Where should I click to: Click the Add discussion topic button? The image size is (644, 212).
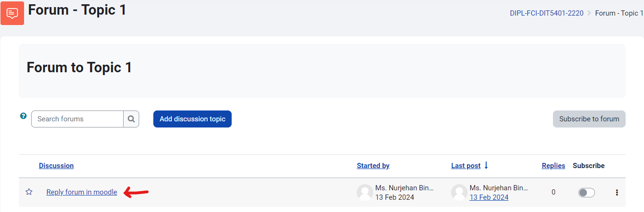tap(192, 119)
